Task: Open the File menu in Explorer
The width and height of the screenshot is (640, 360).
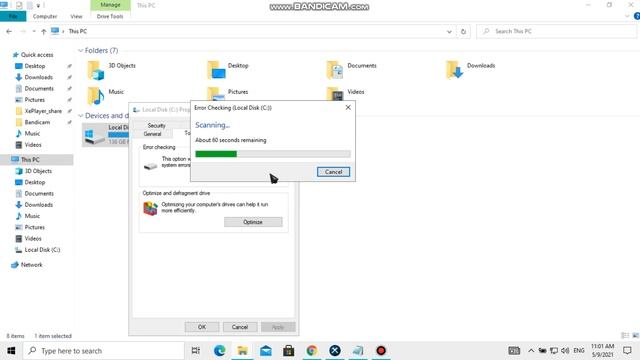Action: pos(13,16)
